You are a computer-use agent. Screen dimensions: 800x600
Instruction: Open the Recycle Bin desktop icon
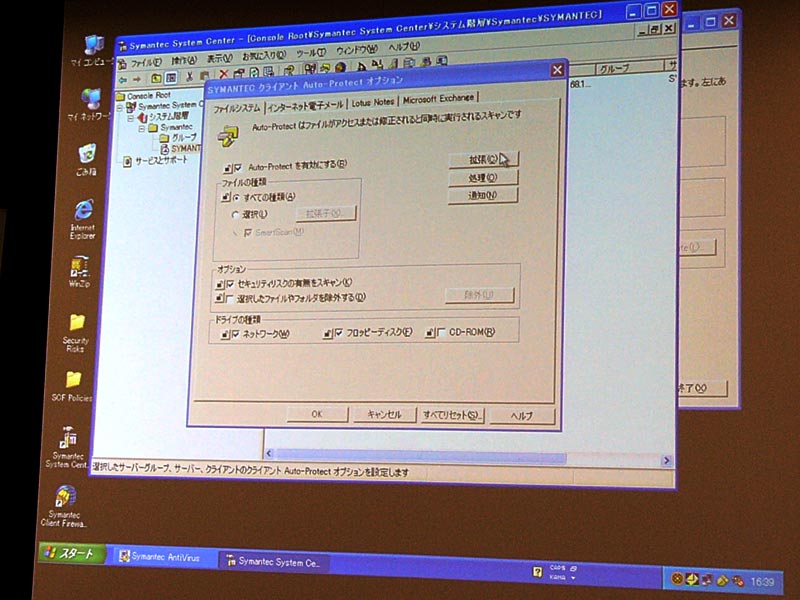tap(87, 159)
